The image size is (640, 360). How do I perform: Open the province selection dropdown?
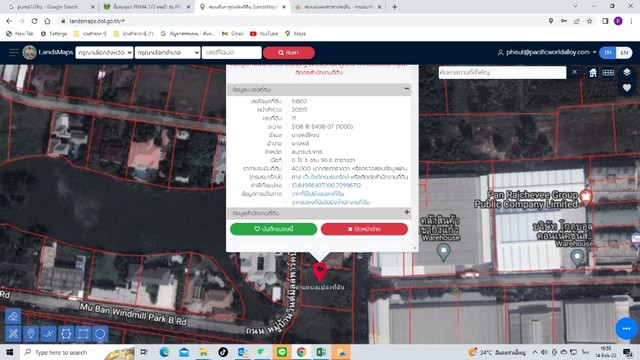(104, 53)
